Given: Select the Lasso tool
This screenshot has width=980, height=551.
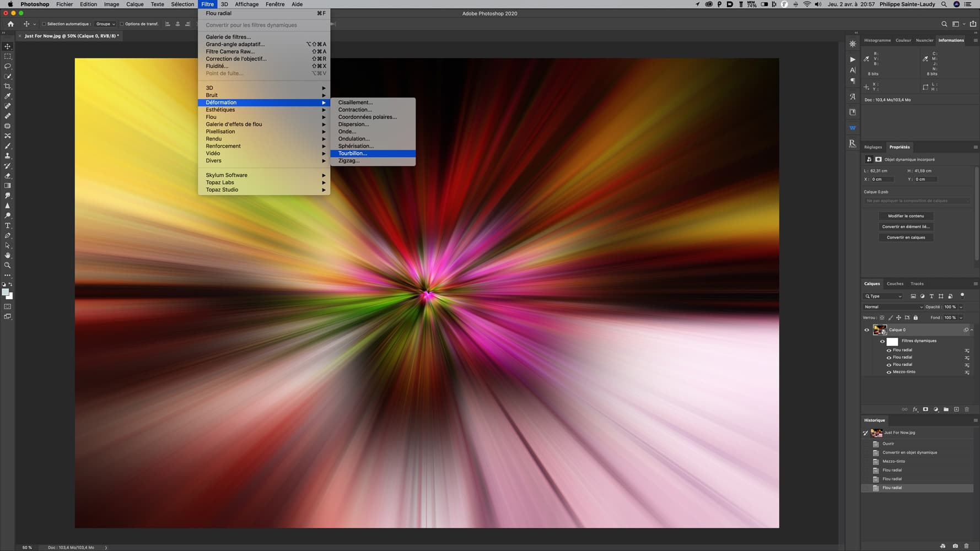Looking at the screenshot, I should tap(8, 66).
